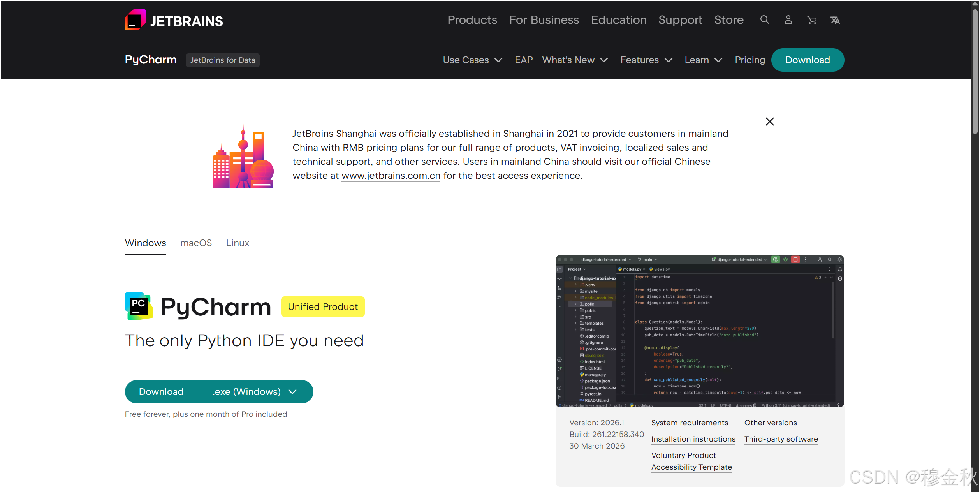Open the shopping cart icon
Viewport: 980px width, 493px height.
click(812, 20)
